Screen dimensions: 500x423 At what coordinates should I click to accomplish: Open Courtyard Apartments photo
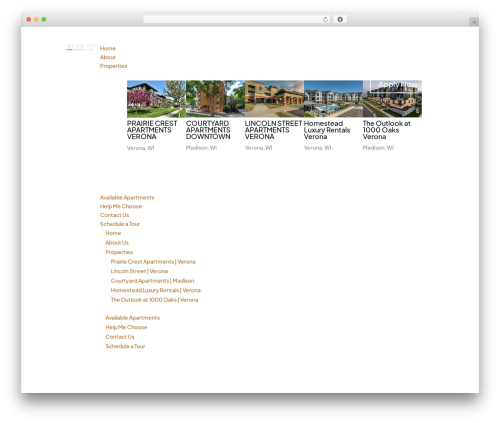[215, 99]
